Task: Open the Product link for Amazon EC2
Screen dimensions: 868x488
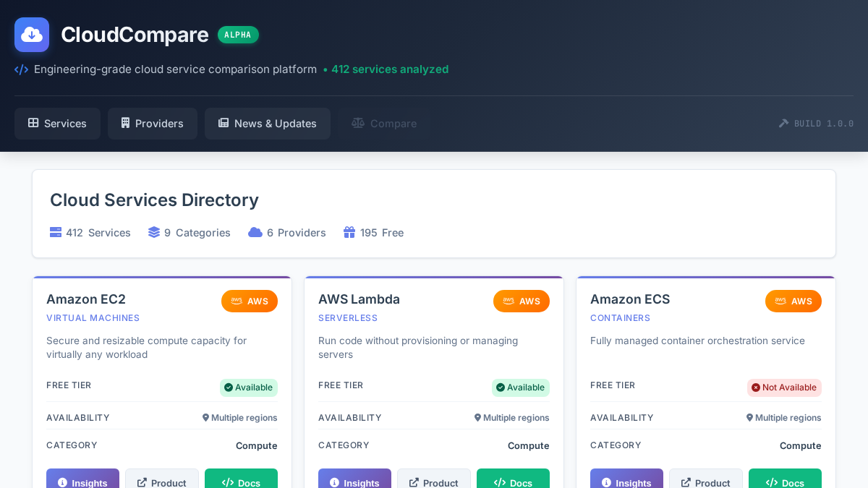Action: [162, 479]
